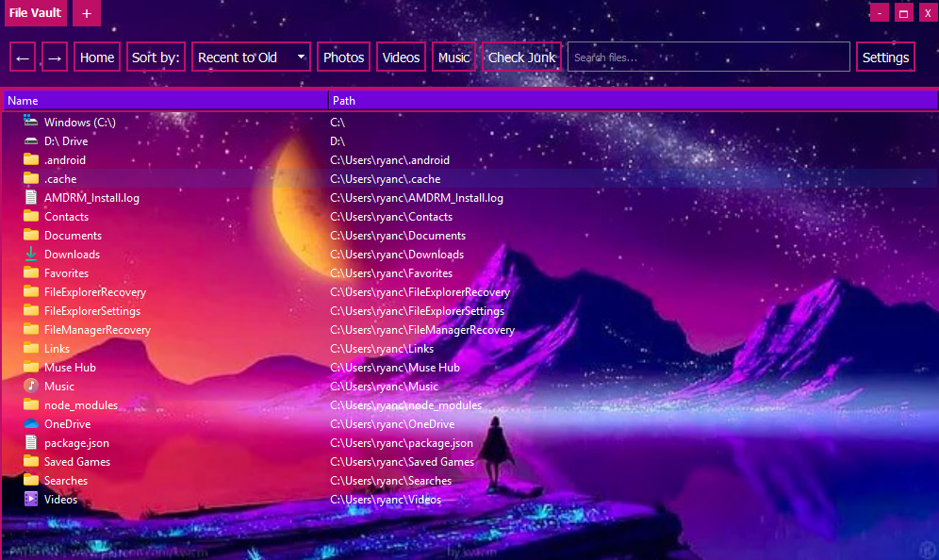Select the Windows (C:\) name text
This screenshot has width=939, height=560.
pos(79,123)
